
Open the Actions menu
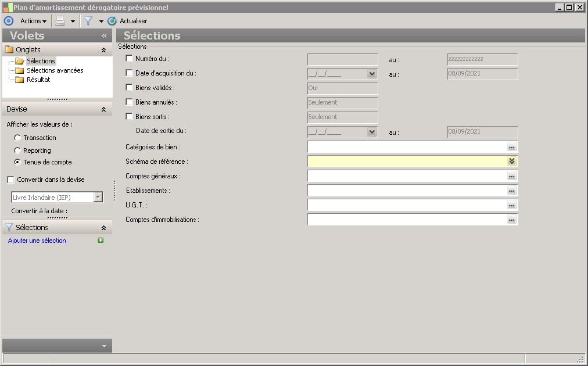pos(33,21)
